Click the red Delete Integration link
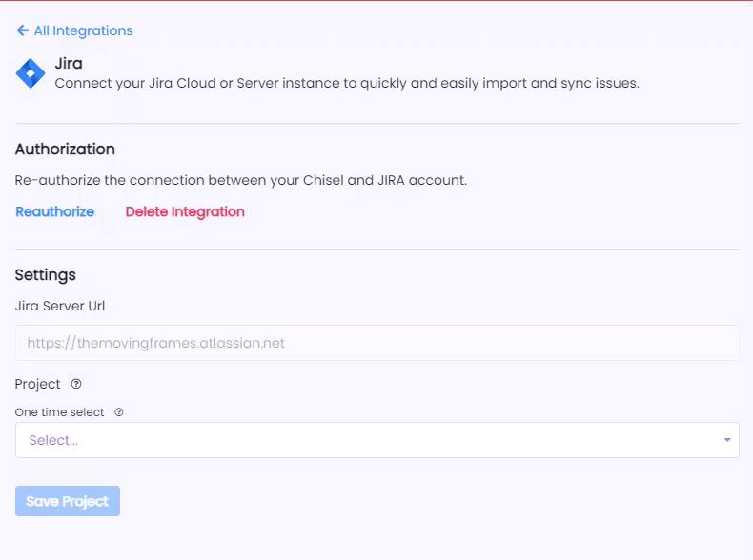The image size is (753, 560). 185,211
